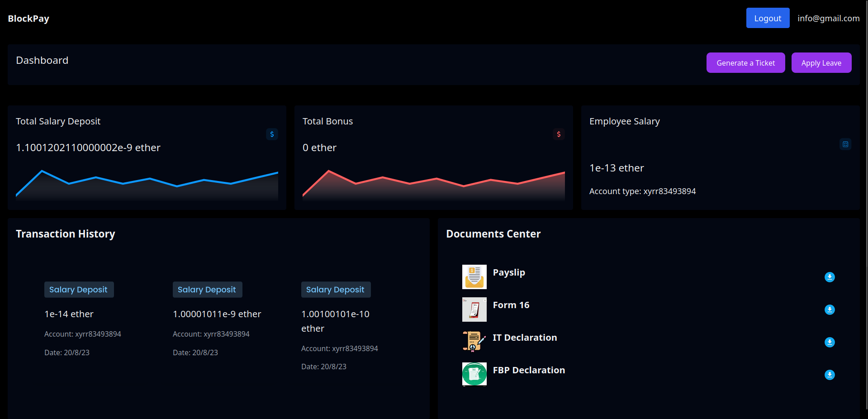
Task: Download the Form 16 document
Action: coord(830,309)
